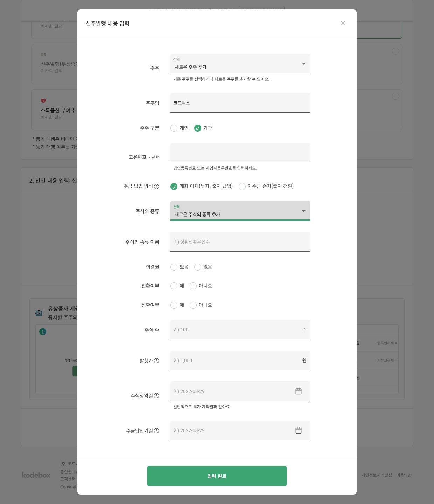The width and height of the screenshot is (434, 504).
Task: Select 개인 shareholder type
Action: [x=174, y=128]
